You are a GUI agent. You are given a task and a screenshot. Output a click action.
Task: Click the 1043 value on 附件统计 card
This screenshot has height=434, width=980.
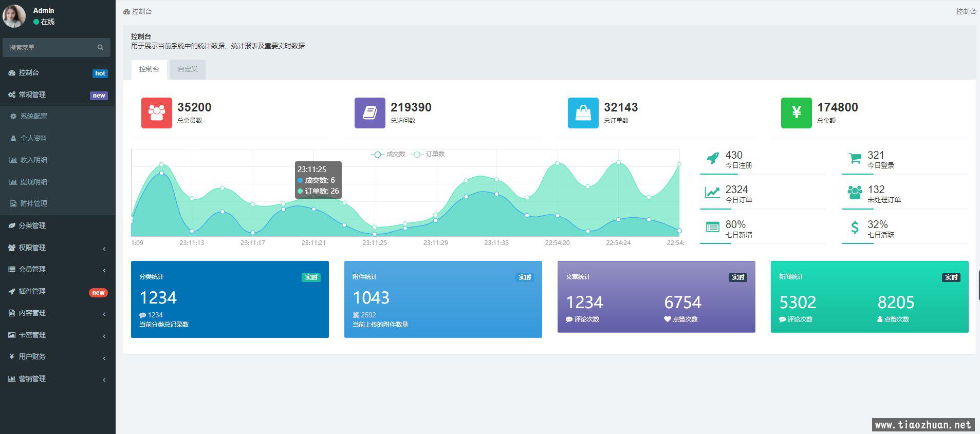pyautogui.click(x=371, y=298)
